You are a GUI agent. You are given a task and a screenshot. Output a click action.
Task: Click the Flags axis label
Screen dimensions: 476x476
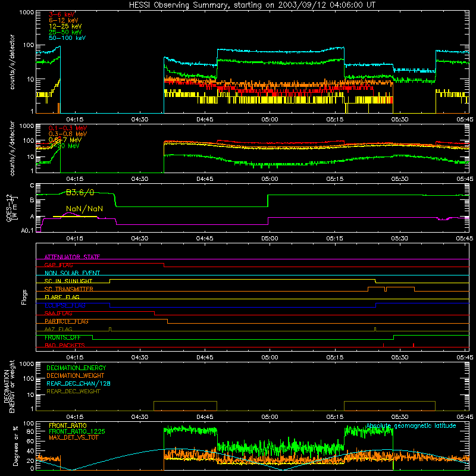click(24, 297)
